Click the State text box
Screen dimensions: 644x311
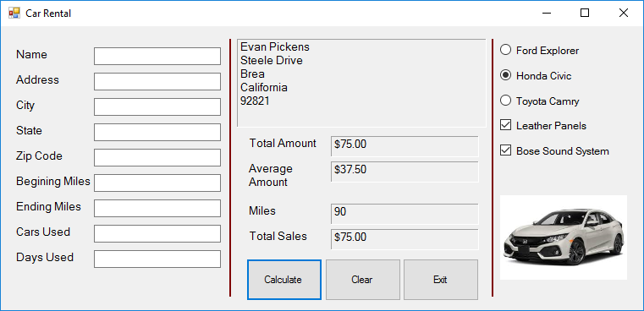click(x=157, y=132)
